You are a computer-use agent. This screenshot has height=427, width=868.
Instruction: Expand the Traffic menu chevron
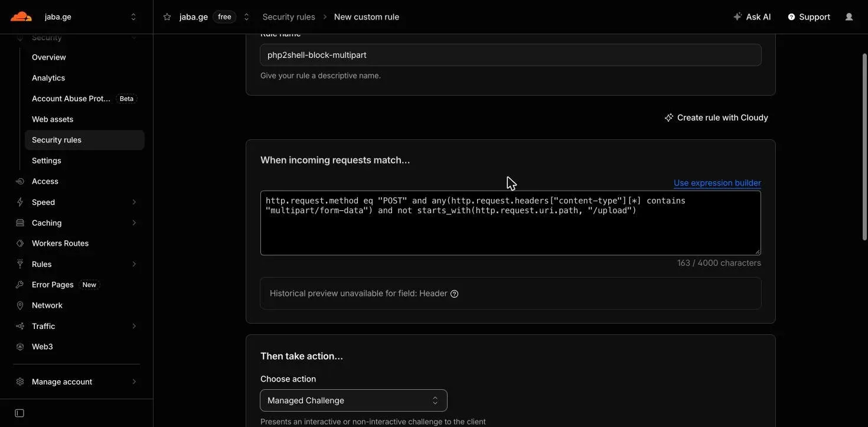(134, 326)
